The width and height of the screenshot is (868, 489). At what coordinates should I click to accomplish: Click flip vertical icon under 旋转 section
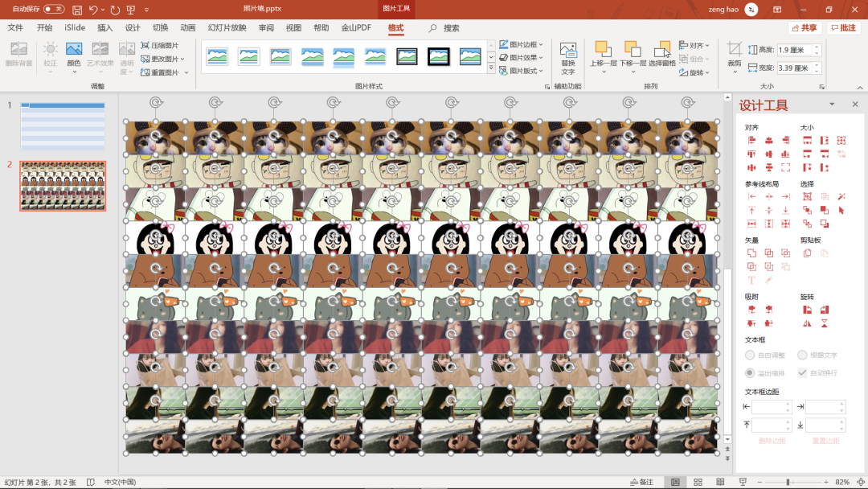[x=825, y=323]
